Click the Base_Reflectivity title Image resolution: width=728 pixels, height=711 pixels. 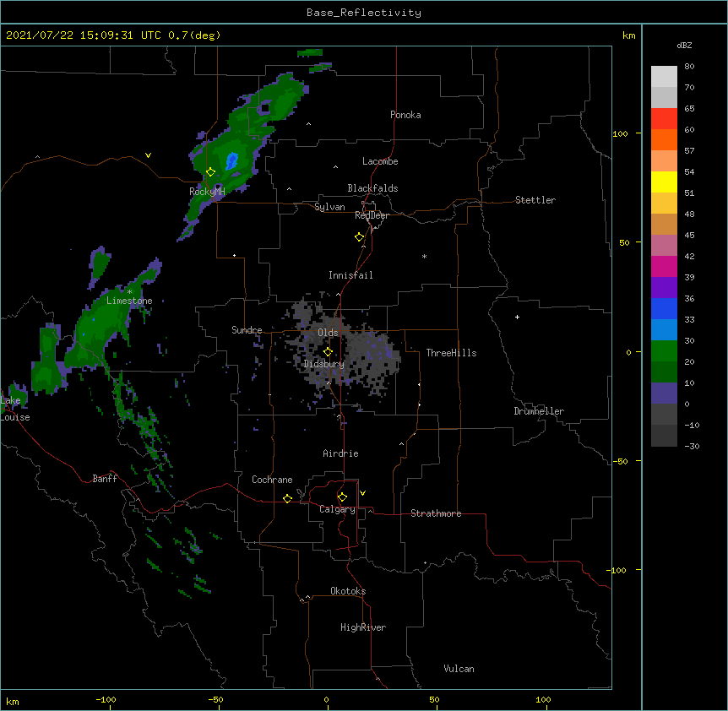point(364,13)
